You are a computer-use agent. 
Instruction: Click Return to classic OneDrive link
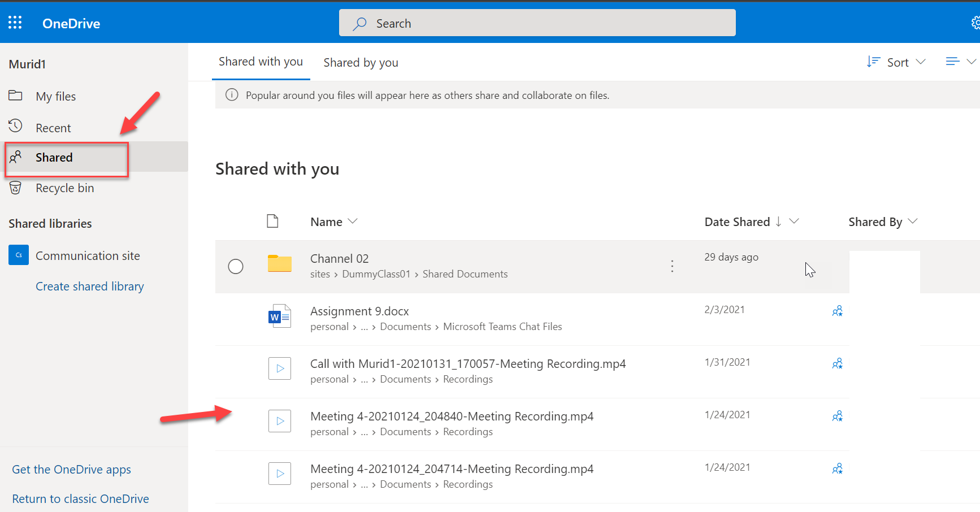(80, 499)
